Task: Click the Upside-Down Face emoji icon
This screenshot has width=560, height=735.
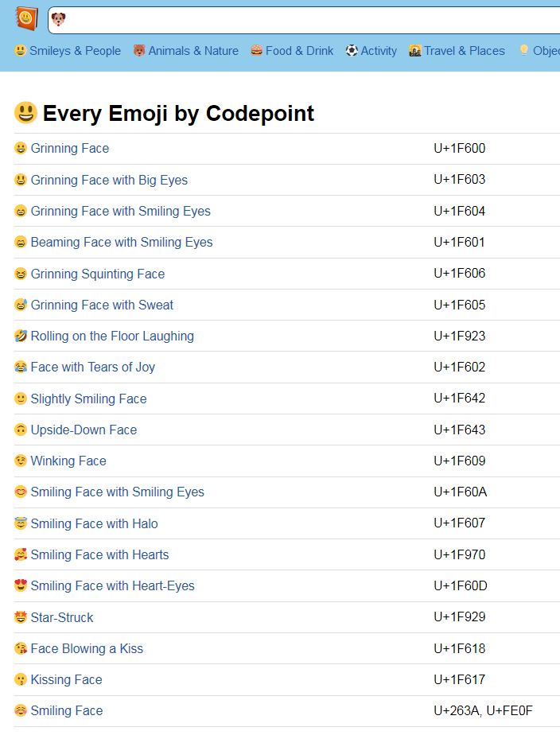Action: point(21,430)
